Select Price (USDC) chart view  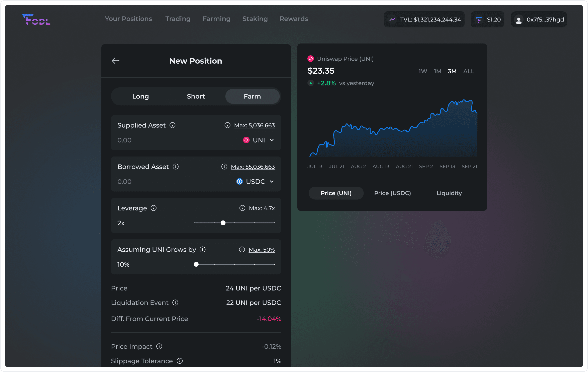point(392,193)
